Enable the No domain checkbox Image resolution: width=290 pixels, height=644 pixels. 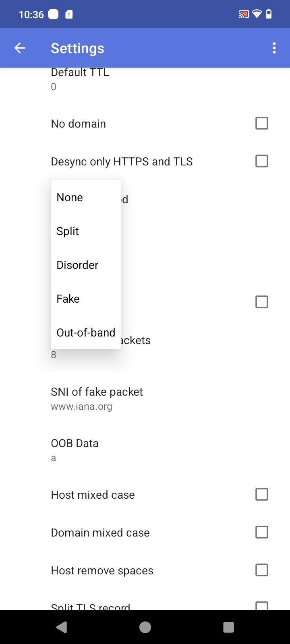tap(262, 123)
